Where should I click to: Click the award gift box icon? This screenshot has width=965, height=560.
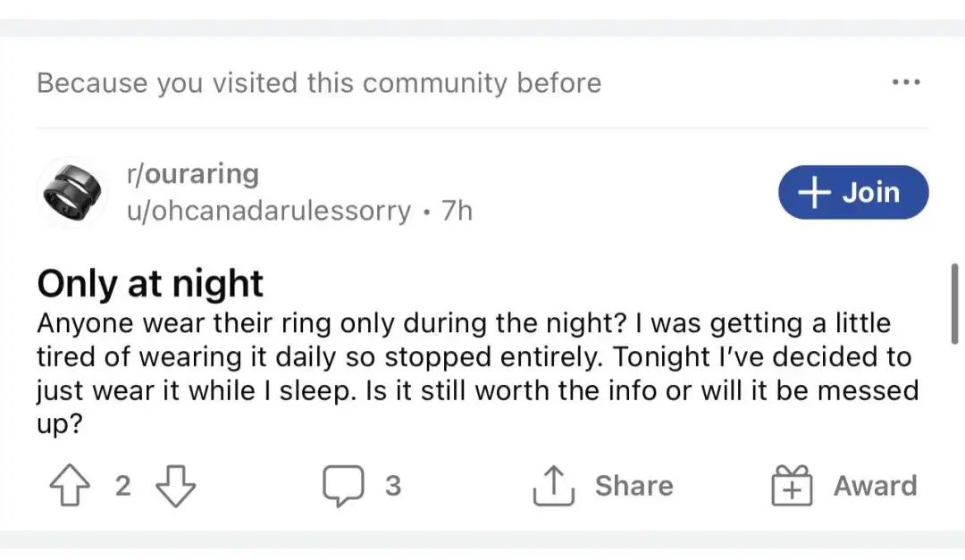tap(793, 487)
